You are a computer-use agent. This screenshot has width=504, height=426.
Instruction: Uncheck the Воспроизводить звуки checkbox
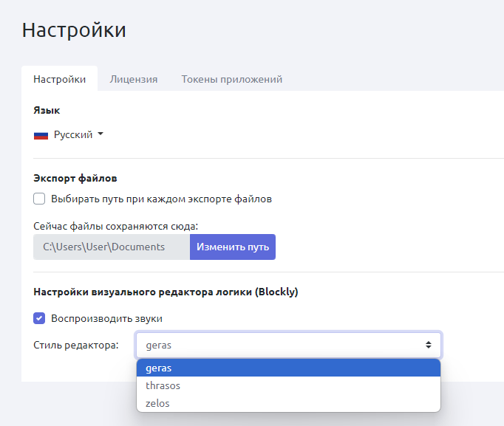pyautogui.click(x=39, y=318)
